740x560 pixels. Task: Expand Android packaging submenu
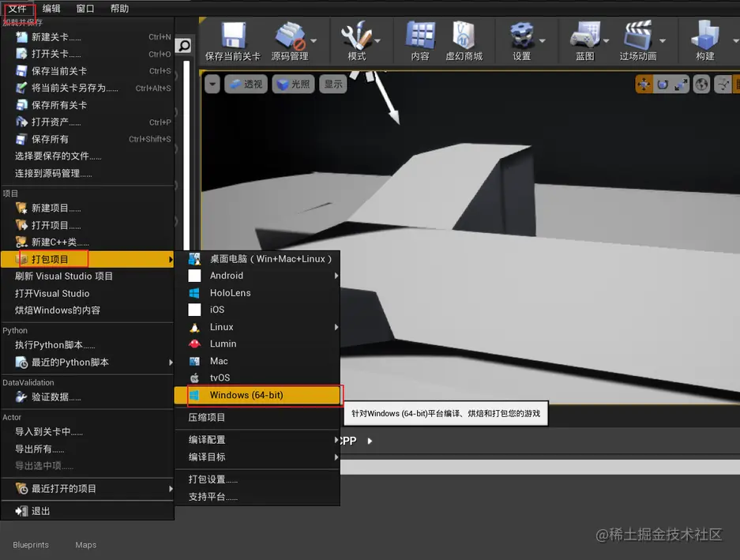pos(257,276)
